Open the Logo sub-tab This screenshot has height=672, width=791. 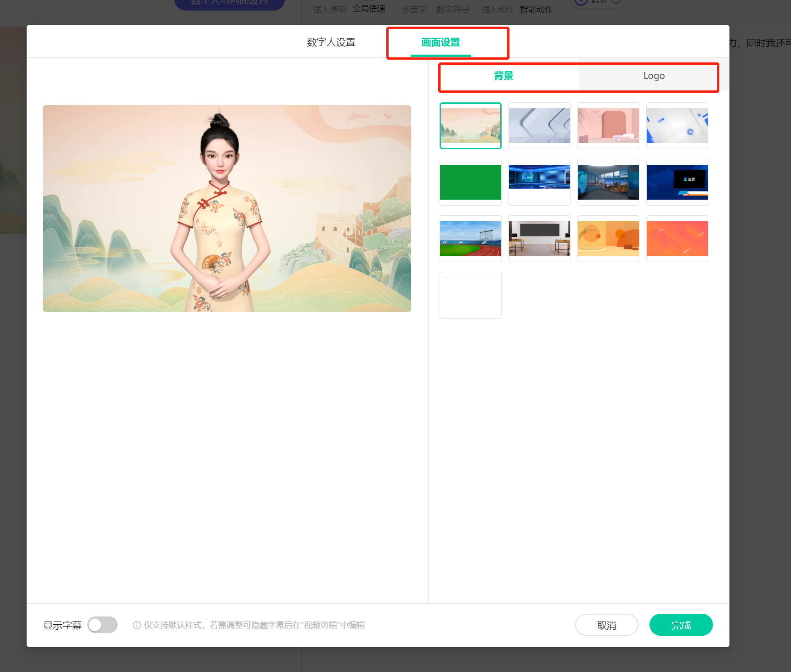point(654,76)
